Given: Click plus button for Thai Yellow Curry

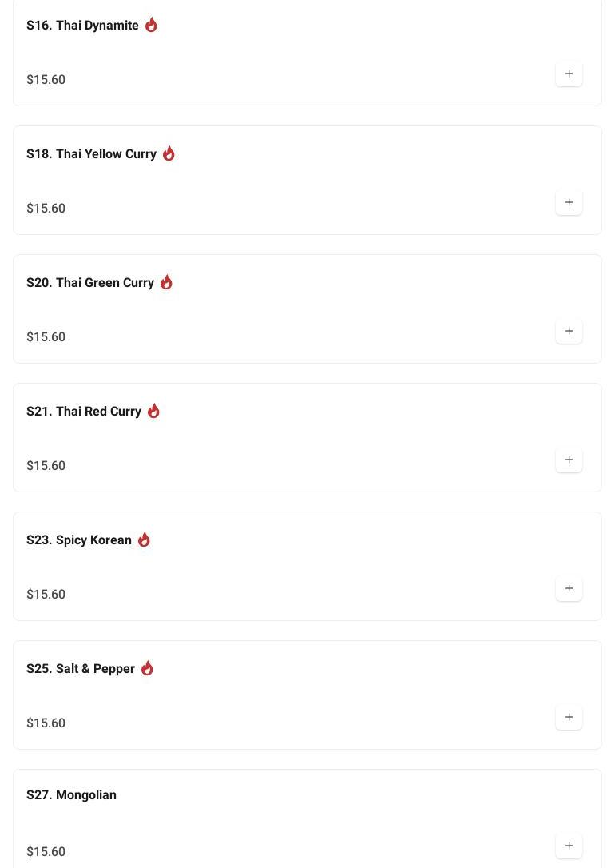Looking at the screenshot, I should pyautogui.click(x=569, y=202).
